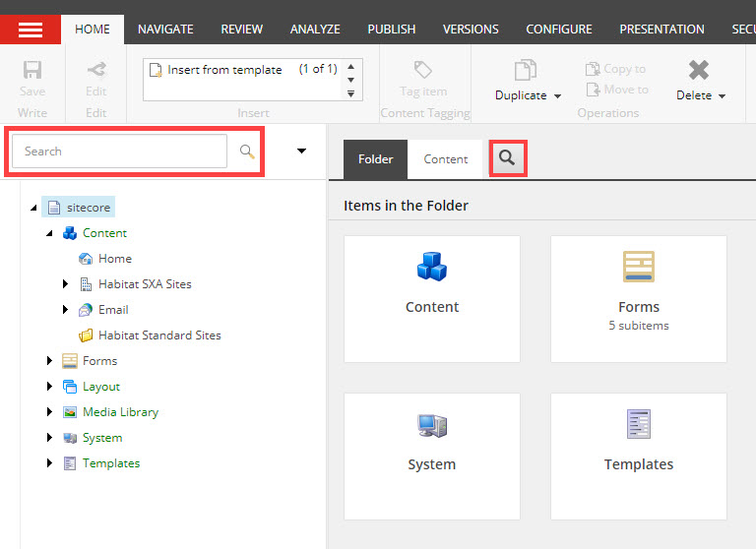Focus the tree Search input field
The height and width of the screenshot is (549, 756).
pyautogui.click(x=119, y=152)
